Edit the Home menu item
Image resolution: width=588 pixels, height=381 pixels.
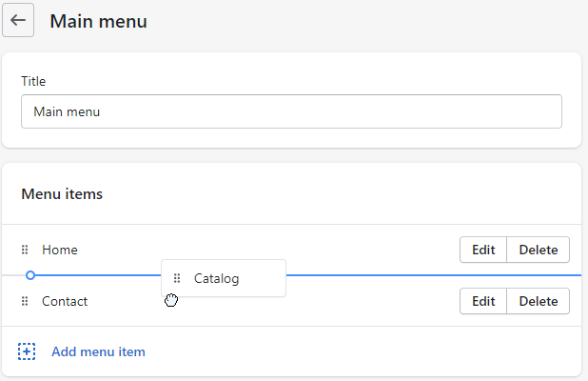[x=483, y=250]
